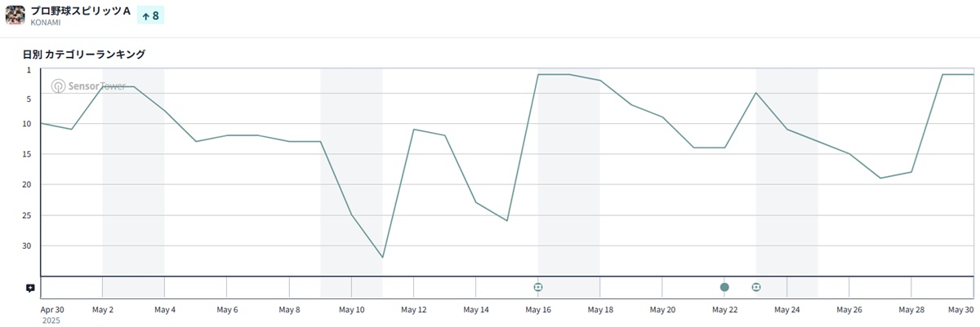This screenshot has height=327, width=980.
Task: Click the プロ野球スピリッツA app icon
Action: click(x=15, y=15)
